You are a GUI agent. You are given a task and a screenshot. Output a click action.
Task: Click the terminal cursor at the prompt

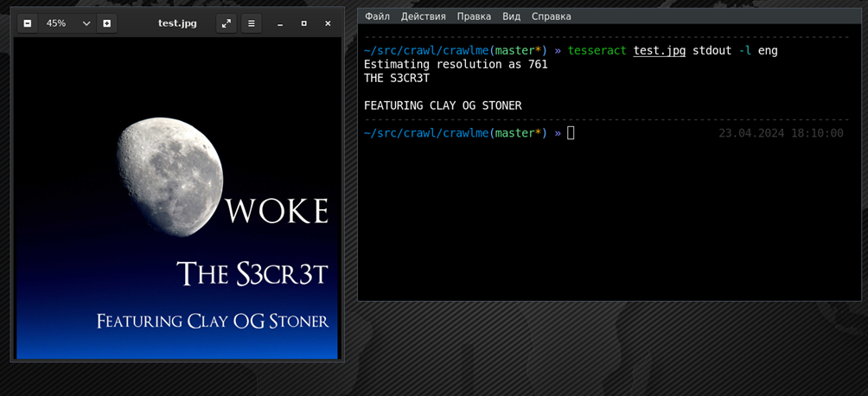coord(571,133)
